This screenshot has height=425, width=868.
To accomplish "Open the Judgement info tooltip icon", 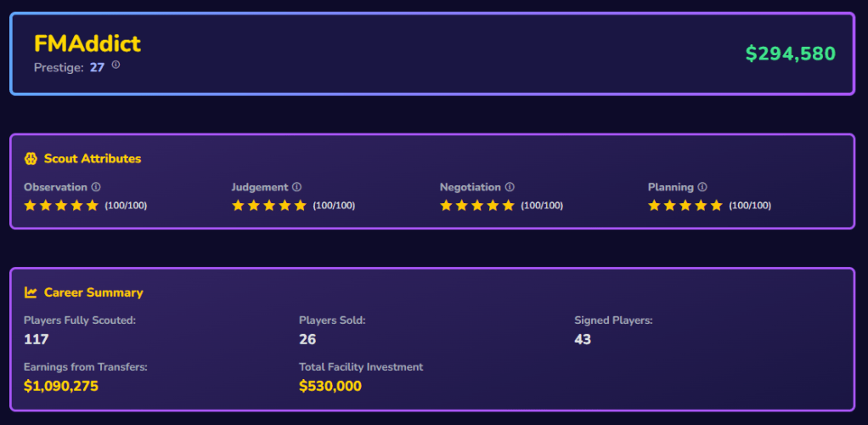I will click(x=296, y=187).
